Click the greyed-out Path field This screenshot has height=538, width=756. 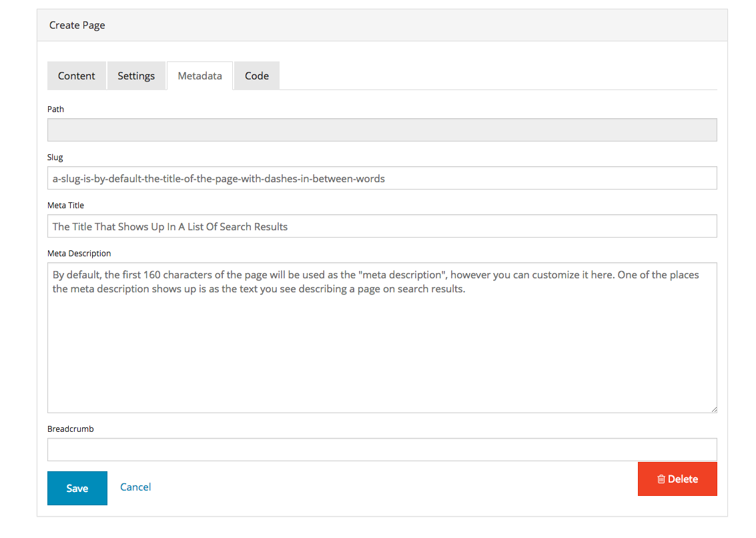(x=382, y=130)
